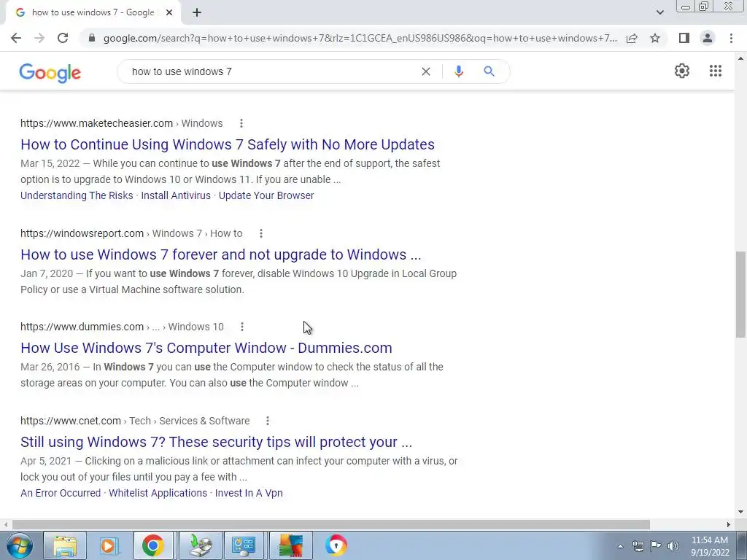Start search by voice microphone
The width and height of the screenshot is (747, 560).
[458, 71]
